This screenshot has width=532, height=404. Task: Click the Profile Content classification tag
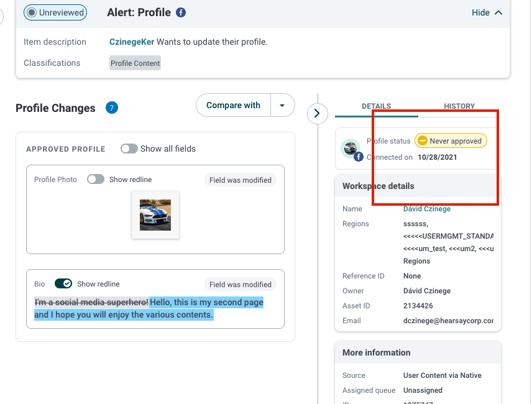pyautogui.click(x=135, y=63)
